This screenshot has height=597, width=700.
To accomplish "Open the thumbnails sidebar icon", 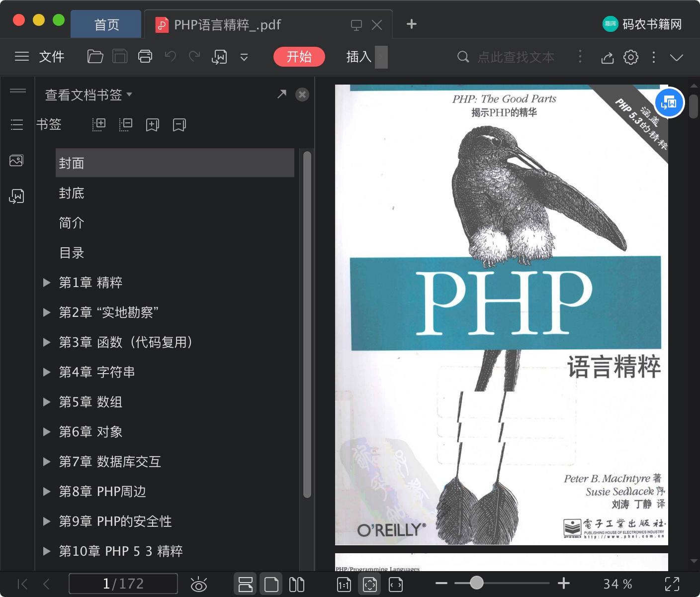I will coord(16,161).
